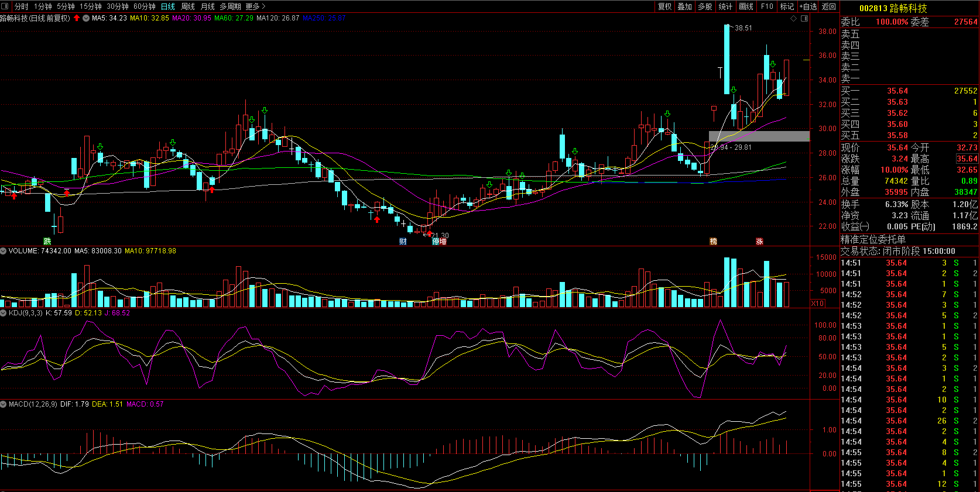This screenshot has height=492, width=980.
Task: Click the 最高 35.64 boxed value
Action: tap(967, 159)
